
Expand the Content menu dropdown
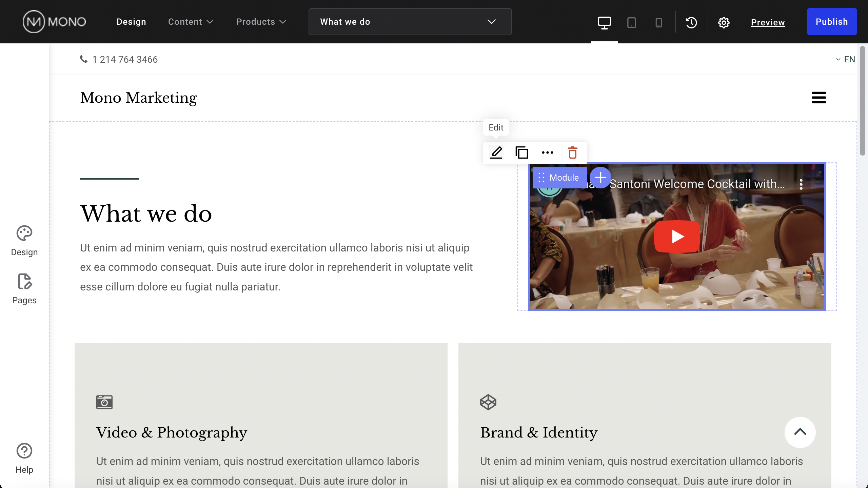191,22
